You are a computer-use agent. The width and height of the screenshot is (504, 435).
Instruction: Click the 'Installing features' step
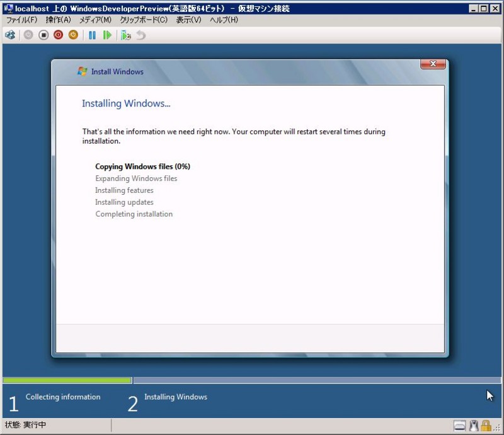(x=124, y=190)
